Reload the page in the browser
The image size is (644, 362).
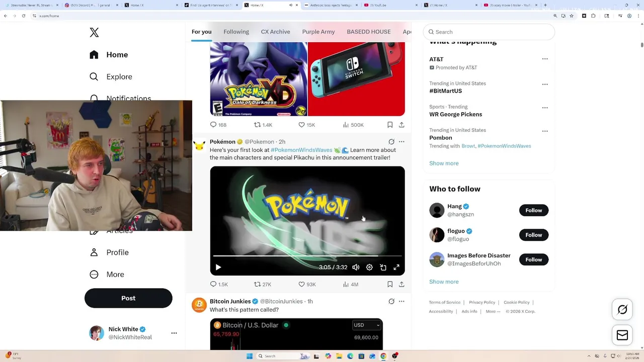click(23, 16)
